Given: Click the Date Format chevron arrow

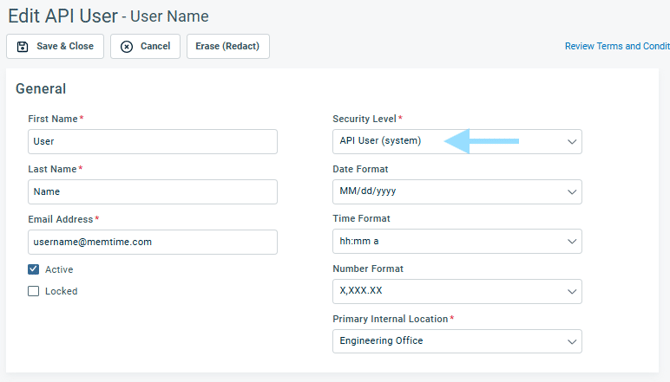Looking at the screenshot, I should 572,192.
